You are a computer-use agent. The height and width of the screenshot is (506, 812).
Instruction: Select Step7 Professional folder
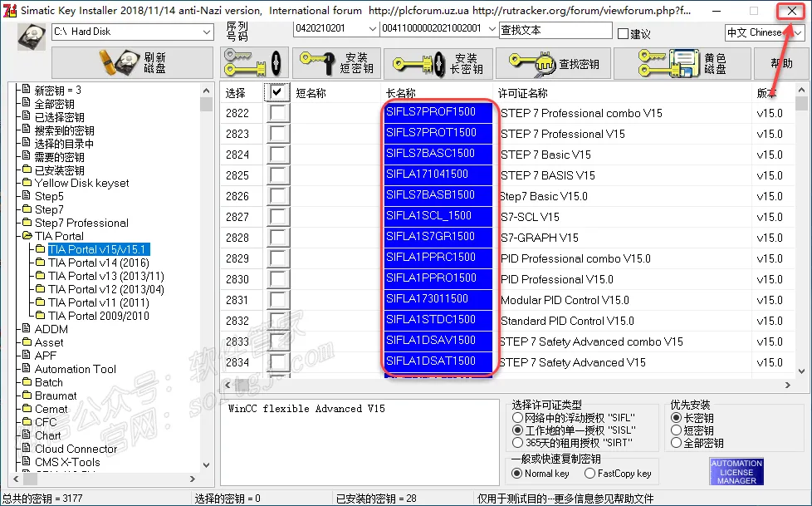pyautogui.click(x=81, y=223)
